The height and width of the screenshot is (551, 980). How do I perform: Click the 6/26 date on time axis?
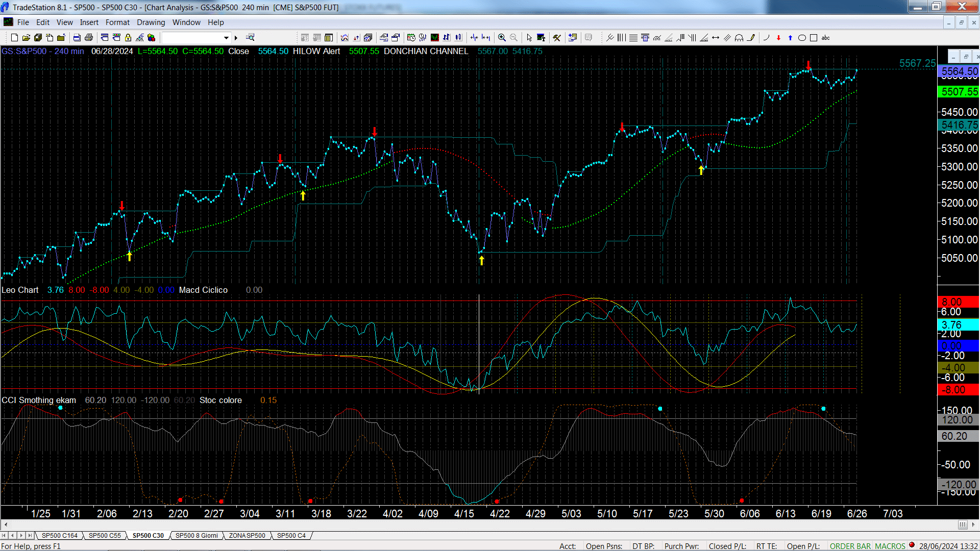pos(857,513)
